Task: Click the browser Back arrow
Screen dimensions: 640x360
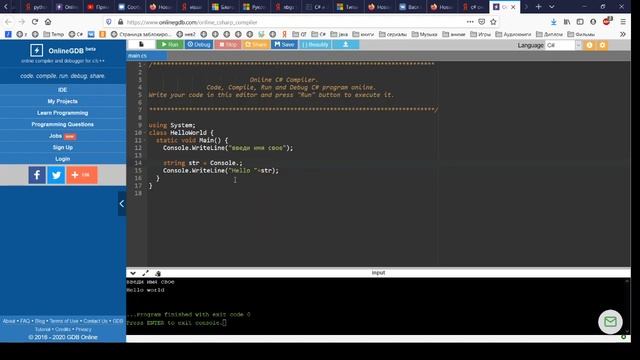Action: tap(8, 22)
